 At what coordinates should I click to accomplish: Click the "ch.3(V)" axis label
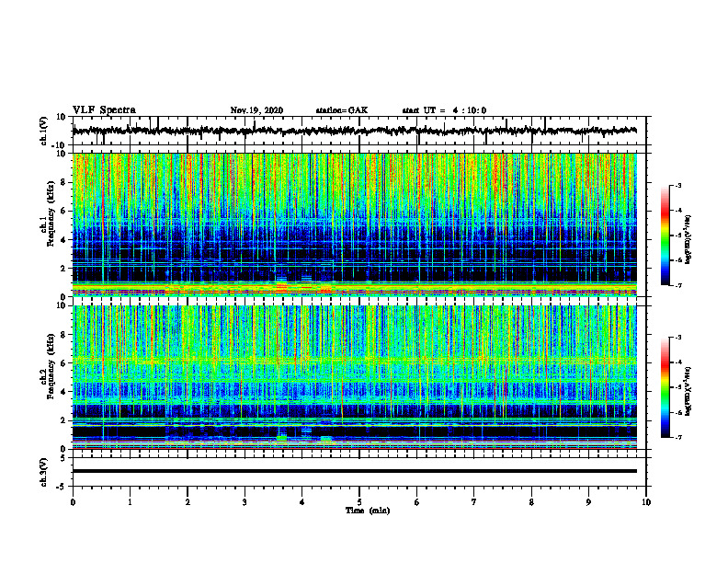pos(43,472)
